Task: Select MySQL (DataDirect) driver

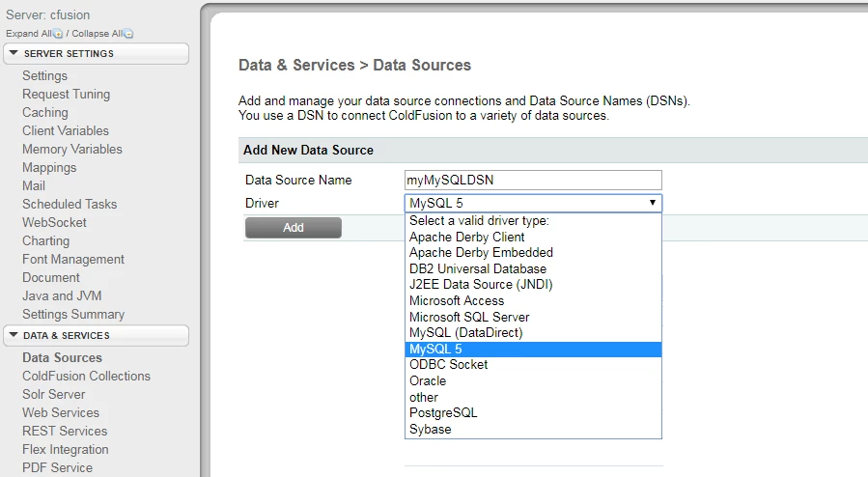Action: click(x=533, y=332)
